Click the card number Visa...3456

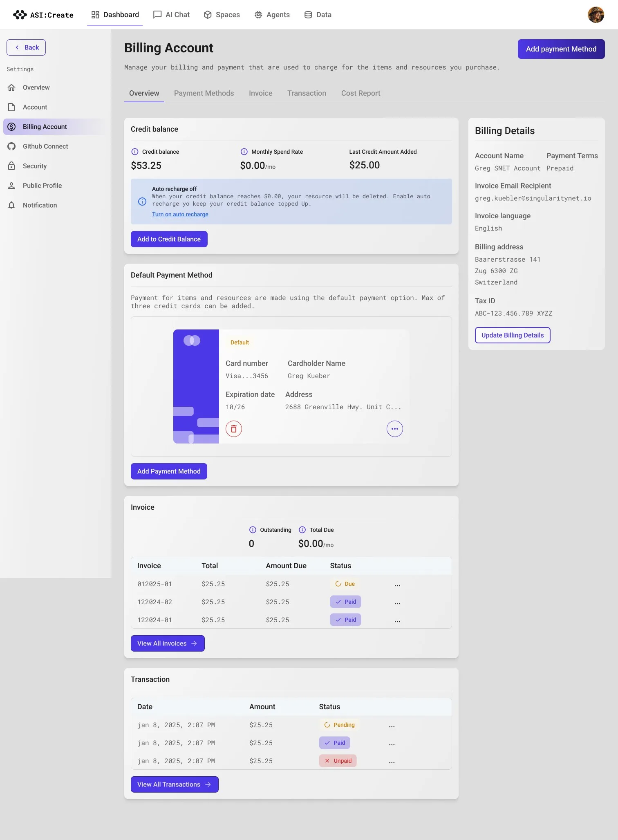coord(247,376)
